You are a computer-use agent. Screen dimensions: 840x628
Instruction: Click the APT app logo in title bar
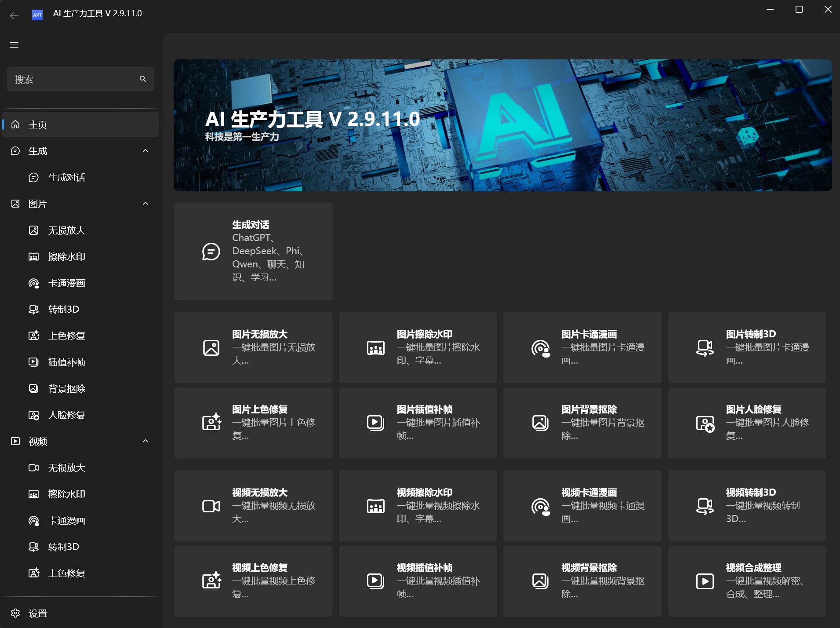click(x=37, y=15)
